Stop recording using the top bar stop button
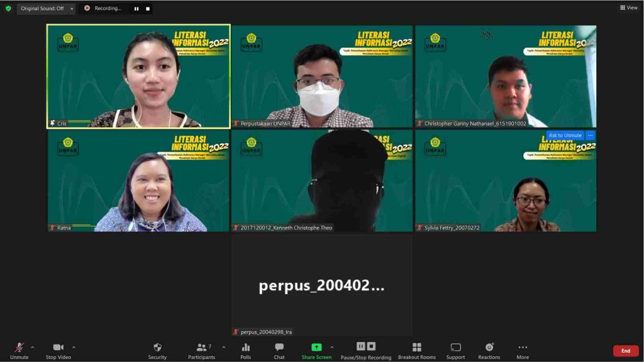Image resolution: width=644 pixels, height=362 pixels. tap(148, 9)
